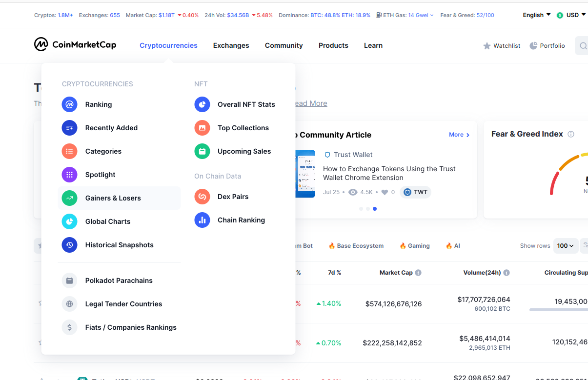
Task: Open the Exchanges menu
Action: (231, 45)
